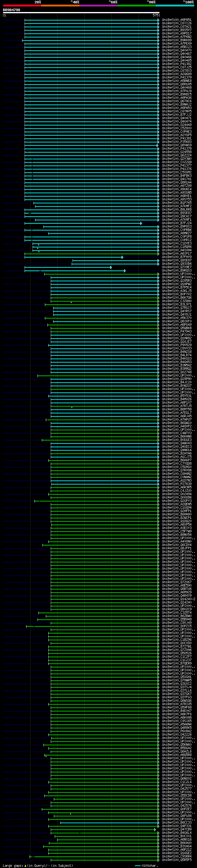Click hit UniRef100_A9TZ99
197x868 pixels.
tap(176, 186)
